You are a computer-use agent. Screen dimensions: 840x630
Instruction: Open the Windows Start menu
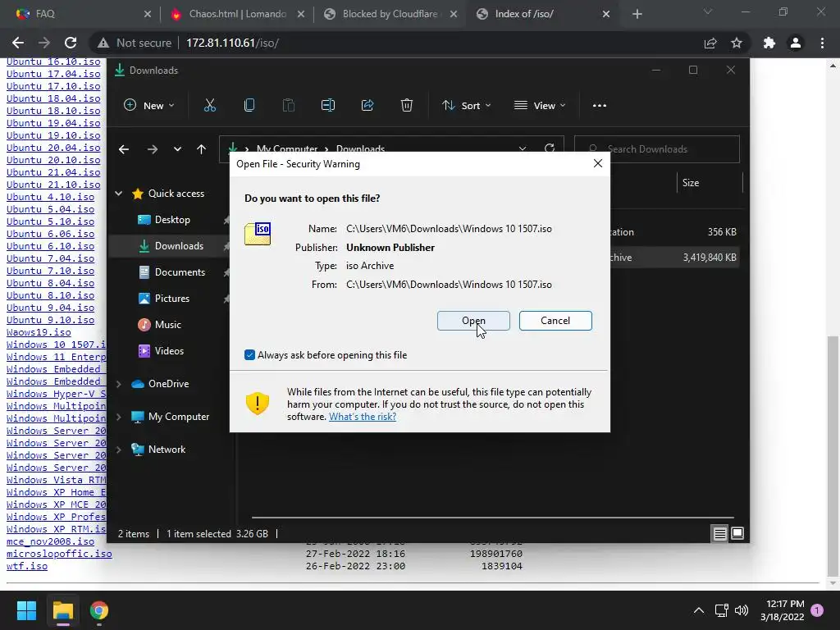click(x=26, y=610)
